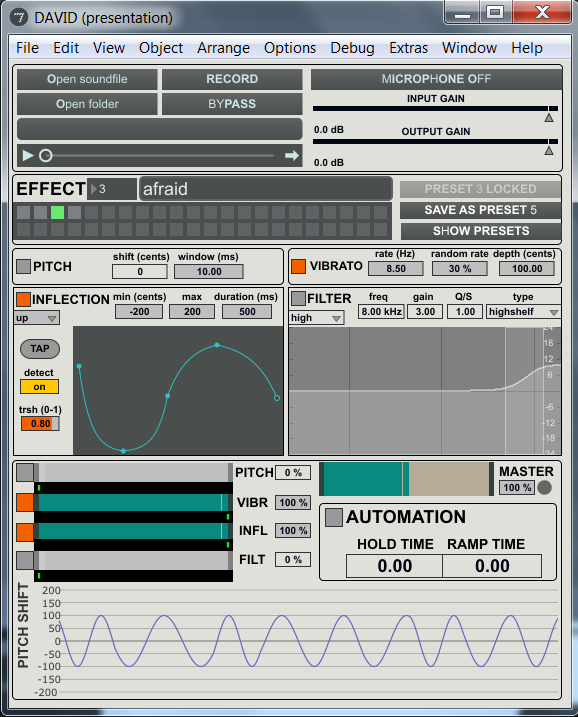Click the playback position circle handle

click(x=45, y=156)
